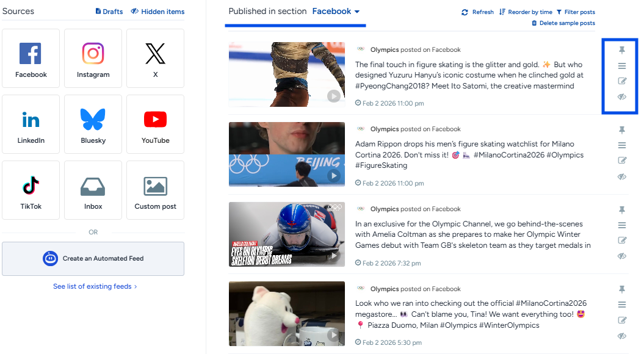Screen dimensions: 644x354
Task: Click reorder handle on Amelia Coltman post
Action: [622, 225]
